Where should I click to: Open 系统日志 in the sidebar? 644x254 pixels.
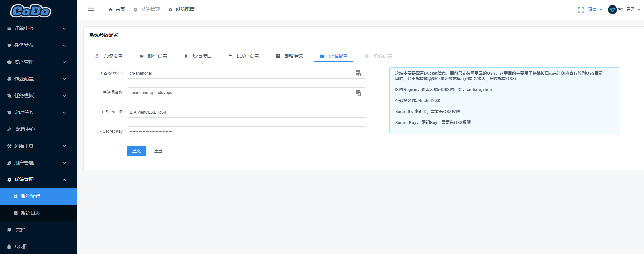coord(39,213)
